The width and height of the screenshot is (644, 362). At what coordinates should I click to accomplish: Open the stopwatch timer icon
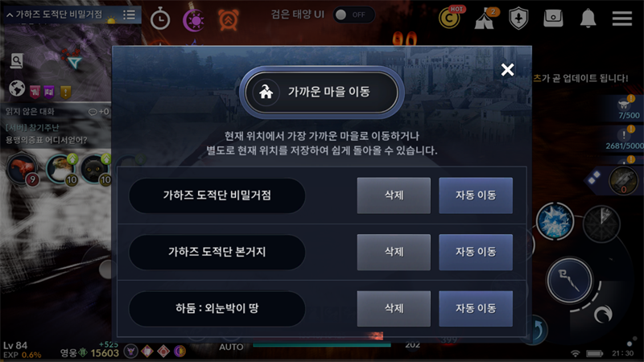(x=159, y=19)
